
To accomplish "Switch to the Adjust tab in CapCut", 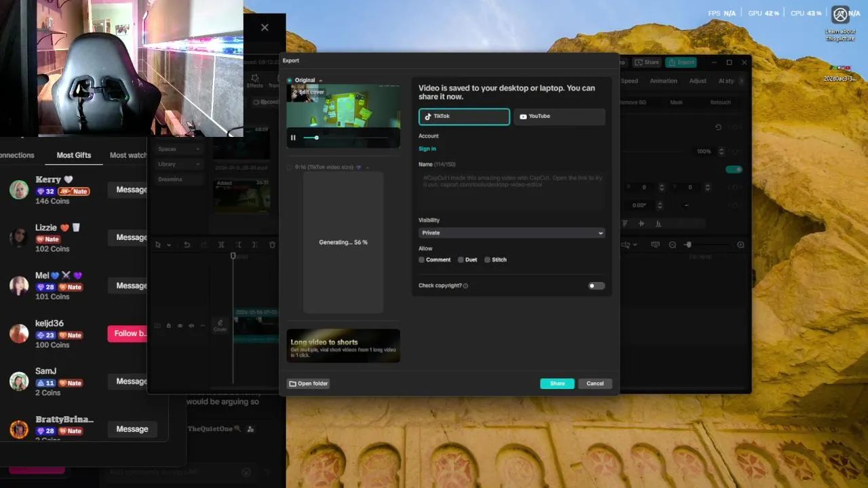I will [698, 81].
